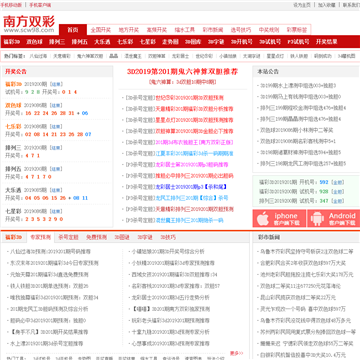Switch to the 杀号定胆 tab

pos(68,237)
